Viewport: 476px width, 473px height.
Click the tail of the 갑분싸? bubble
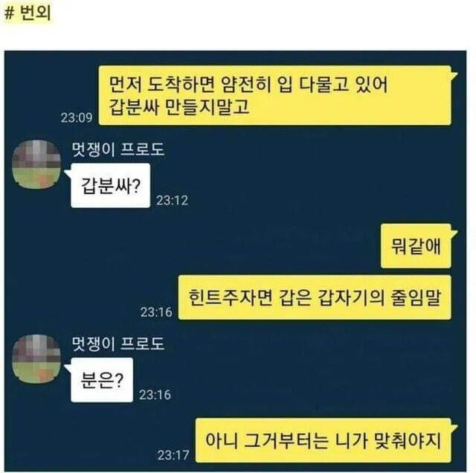68,173
